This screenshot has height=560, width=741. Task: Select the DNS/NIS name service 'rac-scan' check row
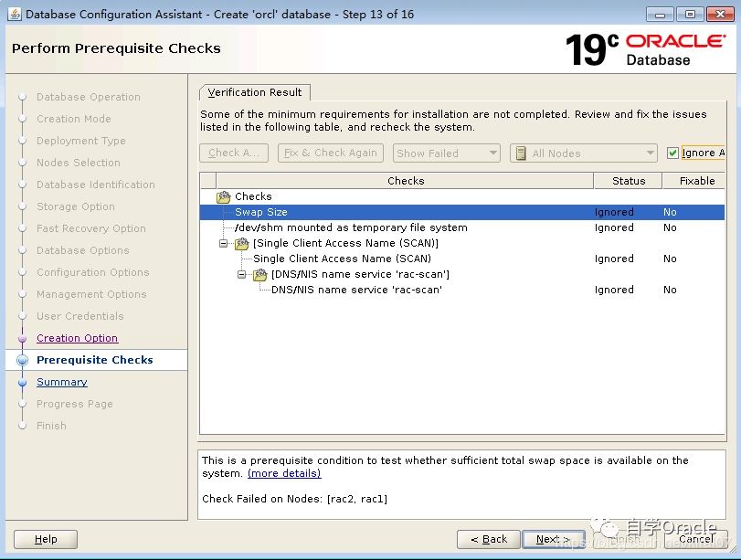[461, 291]
